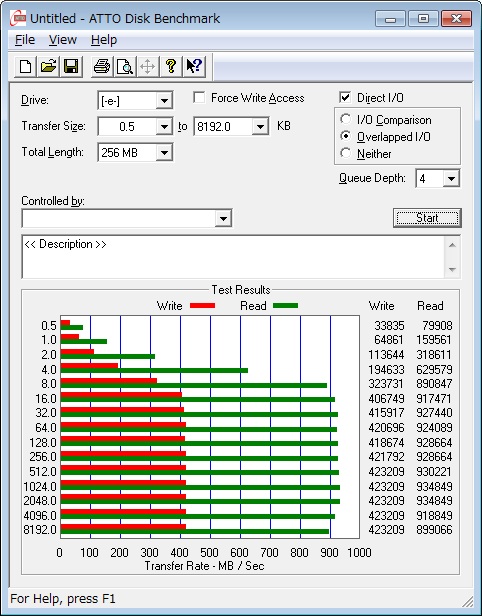Click the red Write legend swatch

tap(202, 305)
